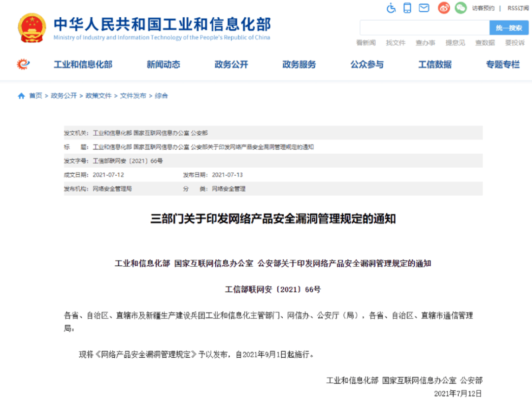Select the 要投诉 search option
This screenshot has height=404, width=532.
[515, 43]
